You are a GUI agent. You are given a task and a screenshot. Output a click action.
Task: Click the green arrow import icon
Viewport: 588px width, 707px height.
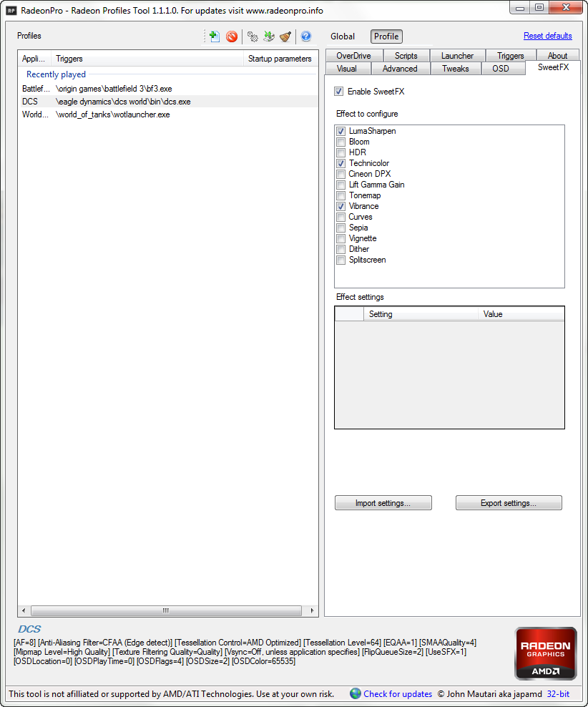coord(269,36)
